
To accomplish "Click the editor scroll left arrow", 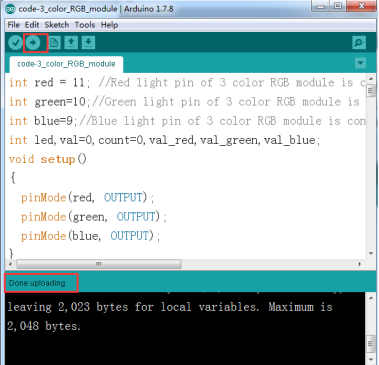I will coord(10,264).
